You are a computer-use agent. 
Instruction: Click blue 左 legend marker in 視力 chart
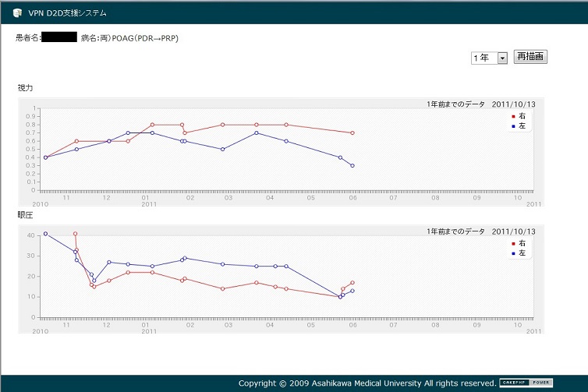coord(513,126)
